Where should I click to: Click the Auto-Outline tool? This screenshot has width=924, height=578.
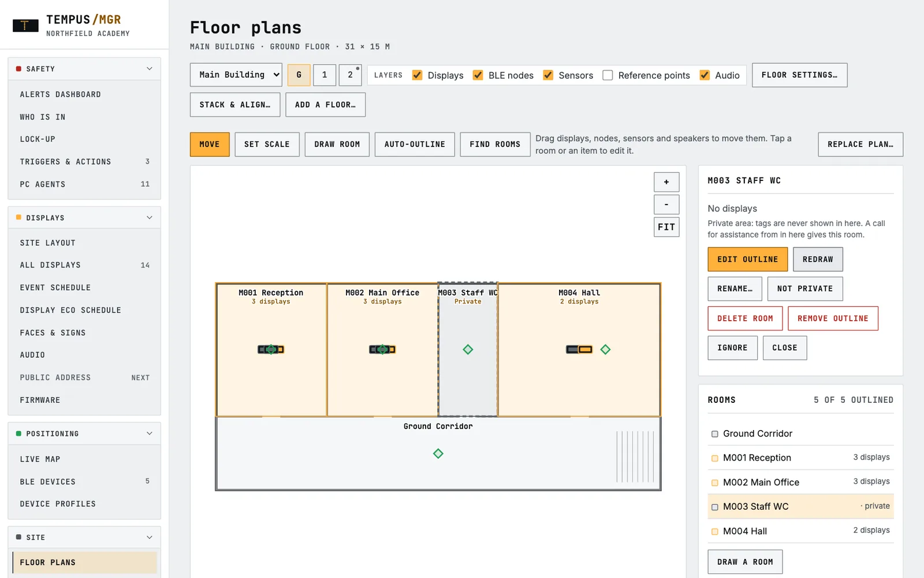click(415, 144)
